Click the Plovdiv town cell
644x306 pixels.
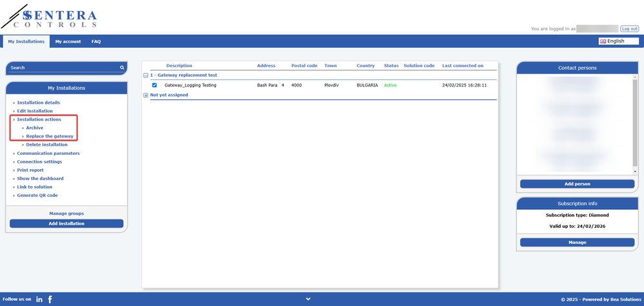point(331,86)
